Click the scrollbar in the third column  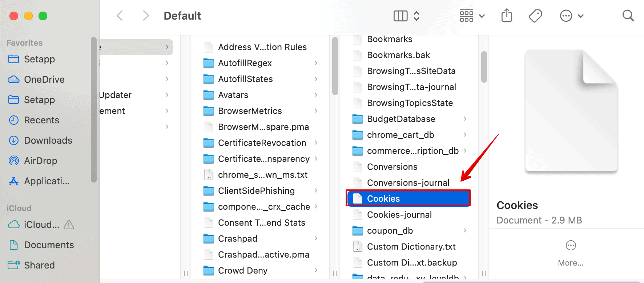coord(484,67)
